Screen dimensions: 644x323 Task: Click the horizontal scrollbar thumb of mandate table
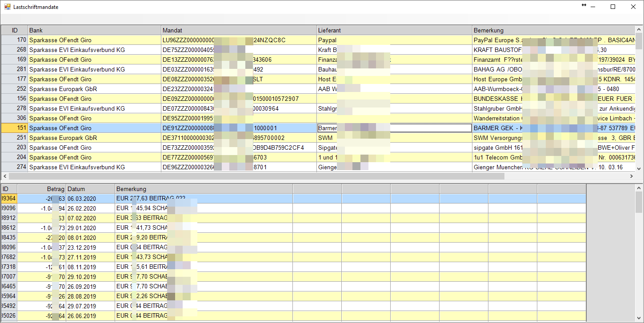[x=256, y=176]
